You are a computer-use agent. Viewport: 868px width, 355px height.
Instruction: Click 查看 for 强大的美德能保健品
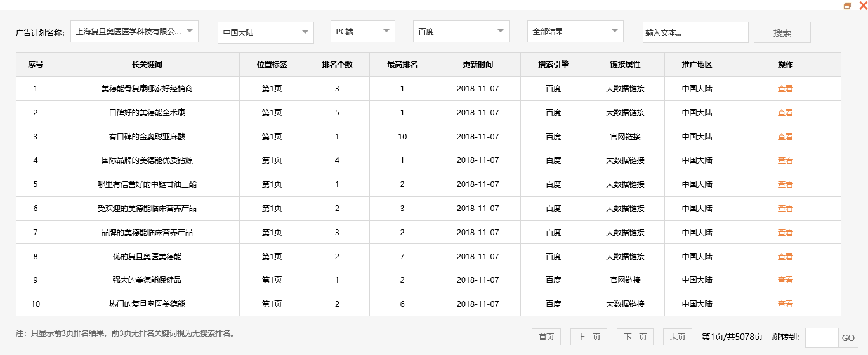pyautogui.click(x=786, y=280)
